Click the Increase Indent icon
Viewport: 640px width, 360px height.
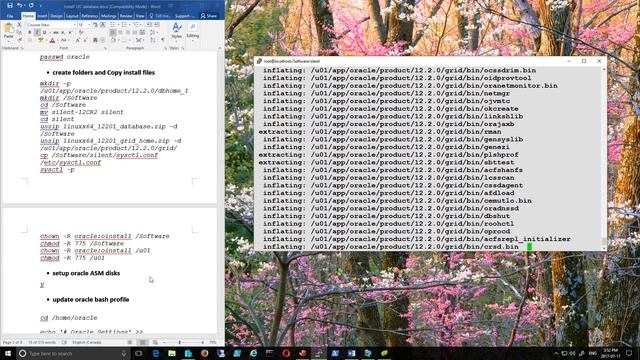point(157,24)
